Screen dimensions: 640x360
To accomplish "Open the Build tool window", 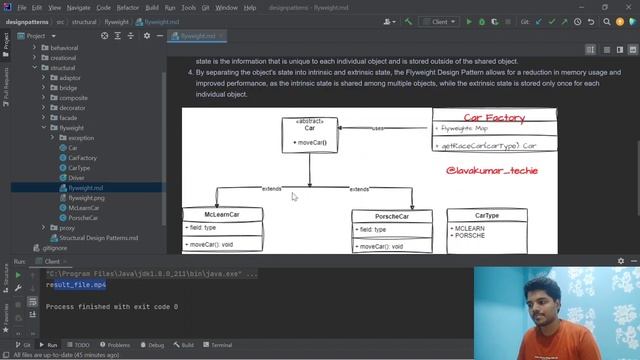I will point(184,345).
